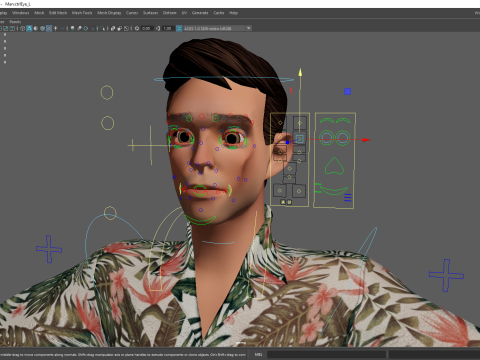Select the blue cross control on the right
Screen dimensions: 480x360
[x=446, y=275]
